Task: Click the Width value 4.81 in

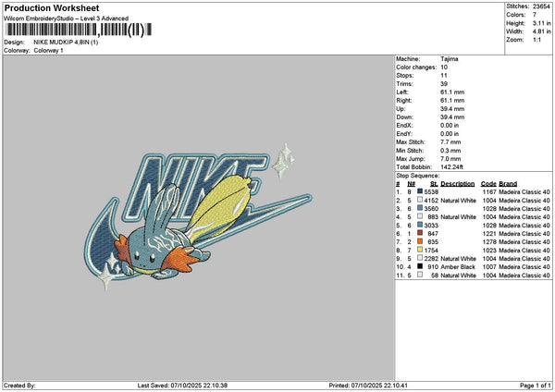Action: point(541,31)
